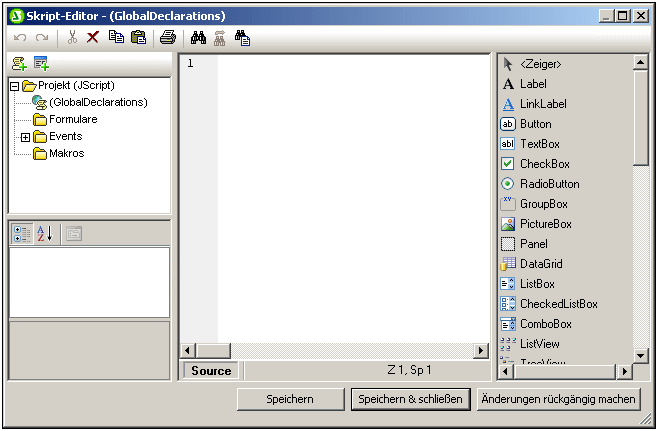Maximize the Skript-Editor window
Image resolution: width=658 pixels, height=431 pixels.
tap(623, 16)
